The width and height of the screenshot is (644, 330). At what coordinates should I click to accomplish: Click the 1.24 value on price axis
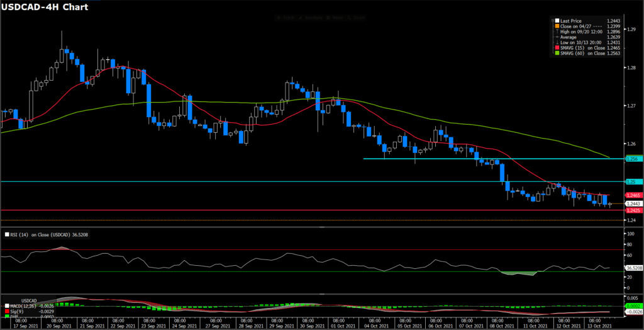click(631, 220)
